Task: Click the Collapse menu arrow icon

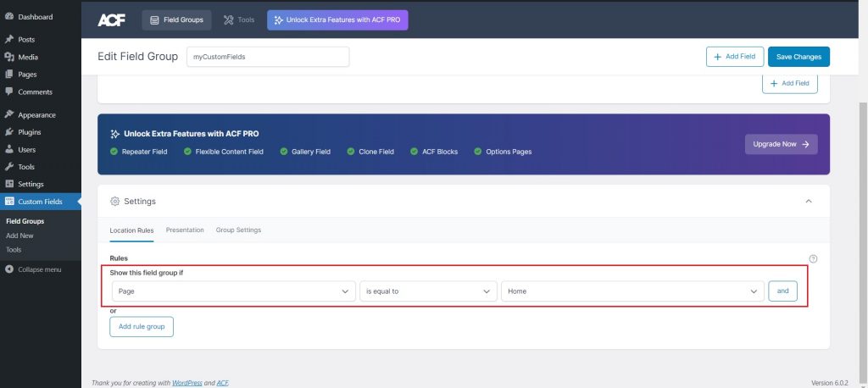Action: pyautogui.click(x=9, y=269)
